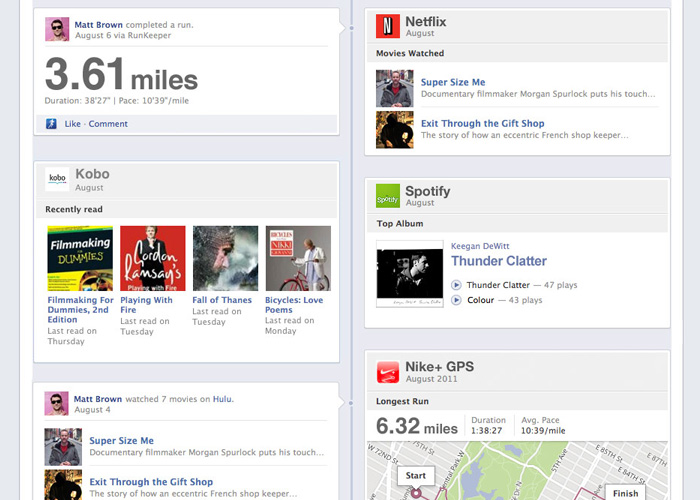Click the Longest Run section header
Screen dimensions: 700x500
pyautogui.click(x=402, y=401)
